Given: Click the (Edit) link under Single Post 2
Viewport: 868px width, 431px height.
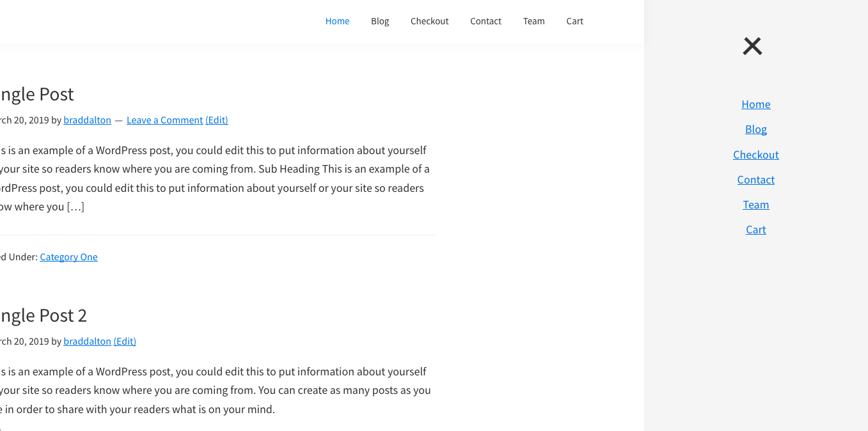Looking at the screenshot, I should 125,341.
